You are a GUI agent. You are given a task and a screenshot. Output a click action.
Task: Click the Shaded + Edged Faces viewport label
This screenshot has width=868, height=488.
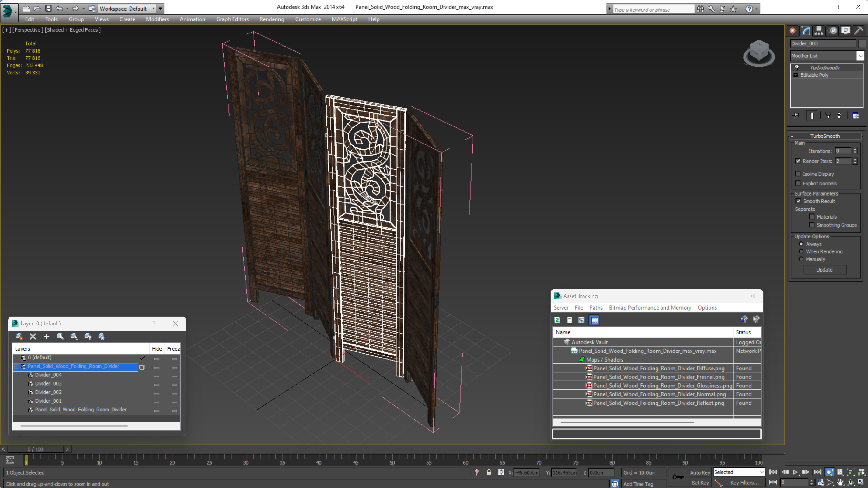[x=72, y=29]
